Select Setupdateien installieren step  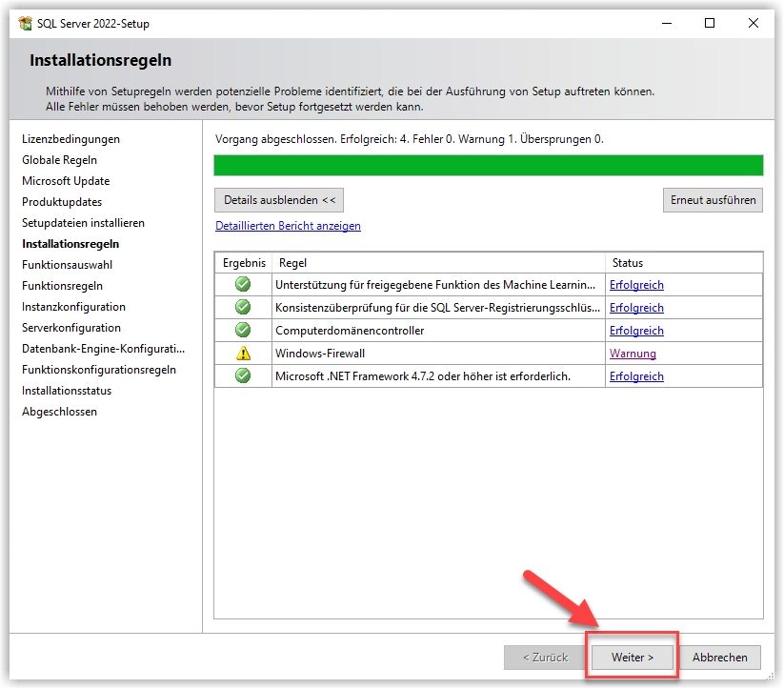(83, 223)
